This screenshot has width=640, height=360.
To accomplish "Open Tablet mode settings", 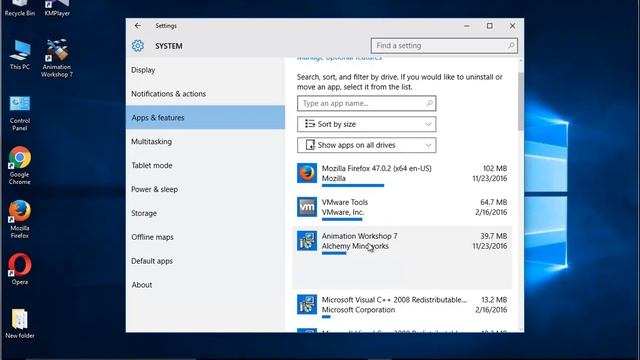I will point(205,165).
